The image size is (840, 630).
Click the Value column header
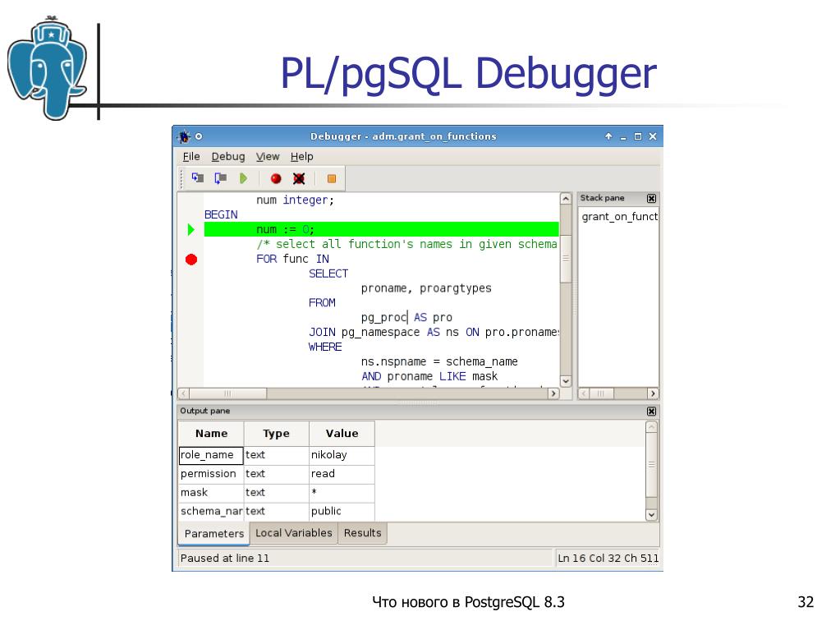[x=342, y=434]
